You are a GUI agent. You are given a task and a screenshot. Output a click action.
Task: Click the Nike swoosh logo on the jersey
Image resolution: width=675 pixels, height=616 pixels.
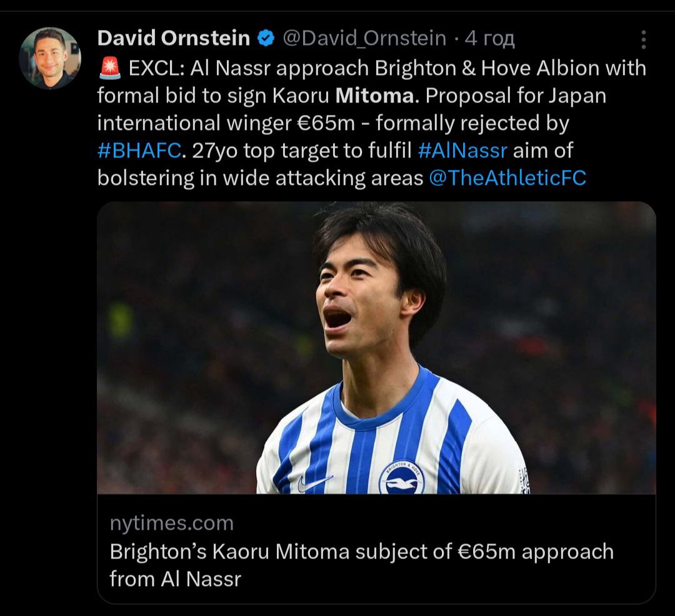click(x=314, y=483)
